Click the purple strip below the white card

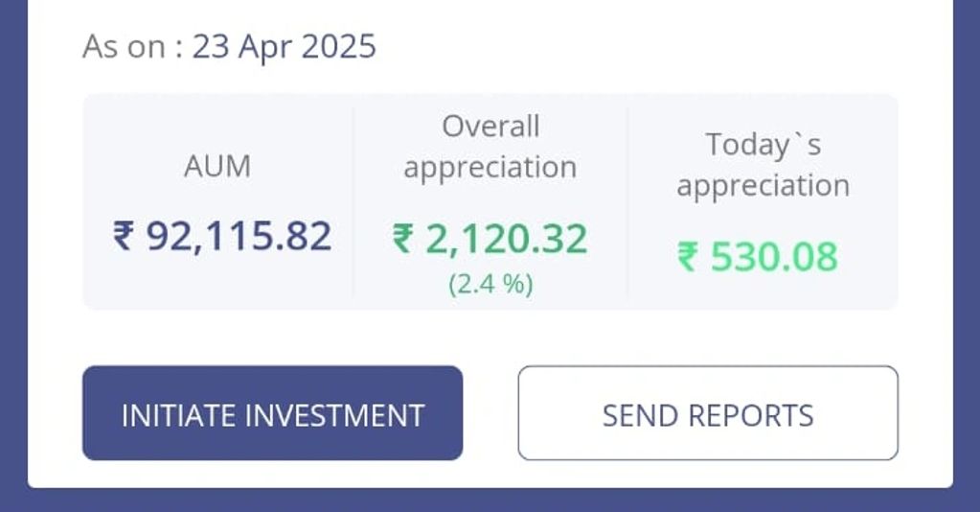[490, 500]
